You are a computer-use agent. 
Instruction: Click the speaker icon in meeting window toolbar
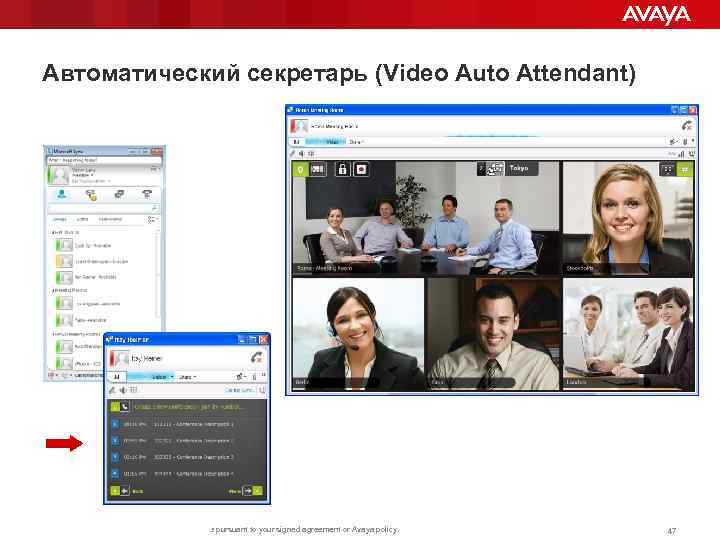click(x=302, y=153)
